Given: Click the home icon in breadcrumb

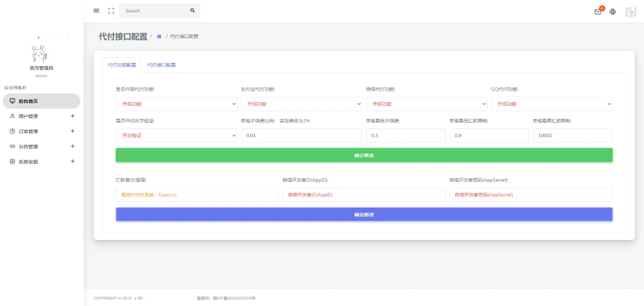Looking at the screenshot, I should (159, 37).
